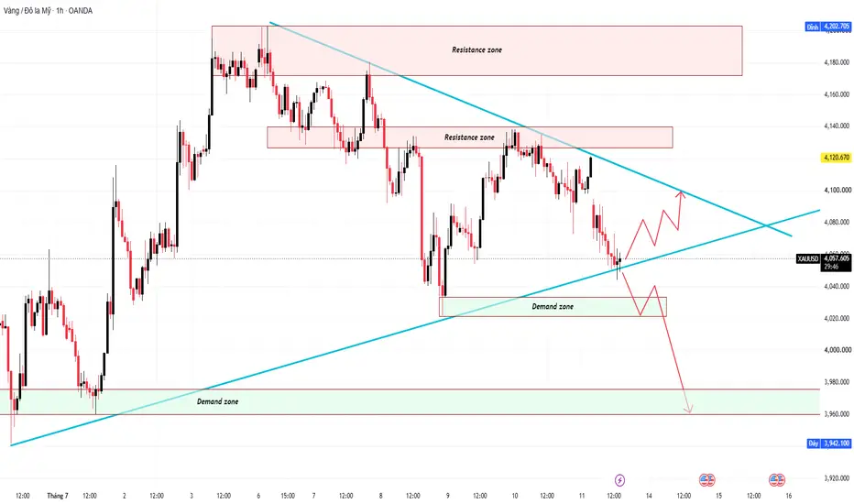Screen dimensions: 854x504
Task: Click the date 16 on time axis
Action: [789, 496]
